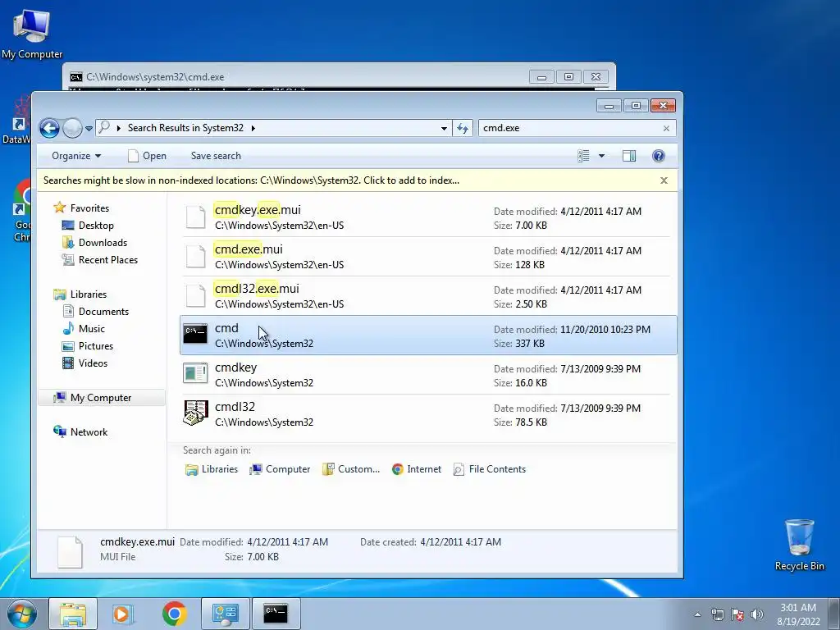This screenshot has width=840, height=630.
Task: Click Save search in toolbar
Action: tap(216, 156)
